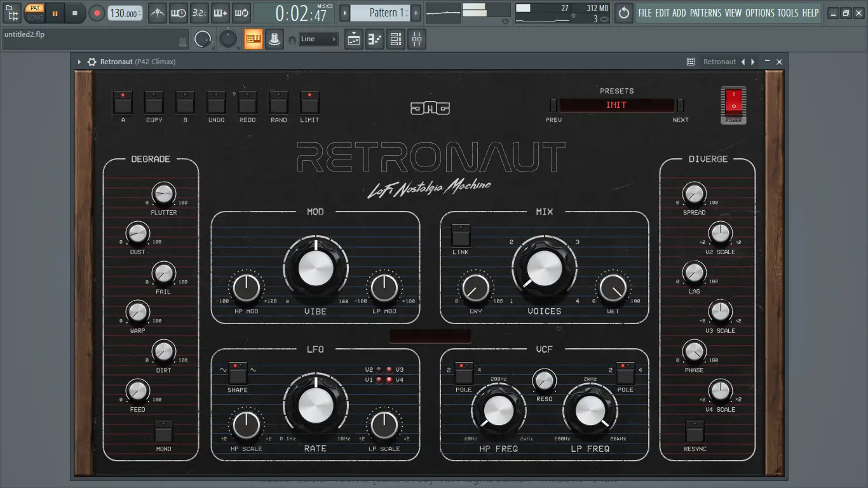This screenshot has width=868, height=488.
Task: Open the Pattern 1 selector dropdown
Action: click(x=379, y=13)
